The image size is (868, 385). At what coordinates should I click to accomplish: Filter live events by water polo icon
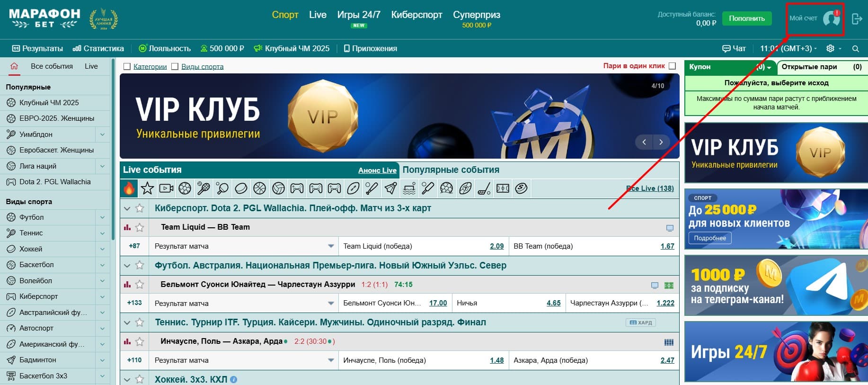pos(409,188)
